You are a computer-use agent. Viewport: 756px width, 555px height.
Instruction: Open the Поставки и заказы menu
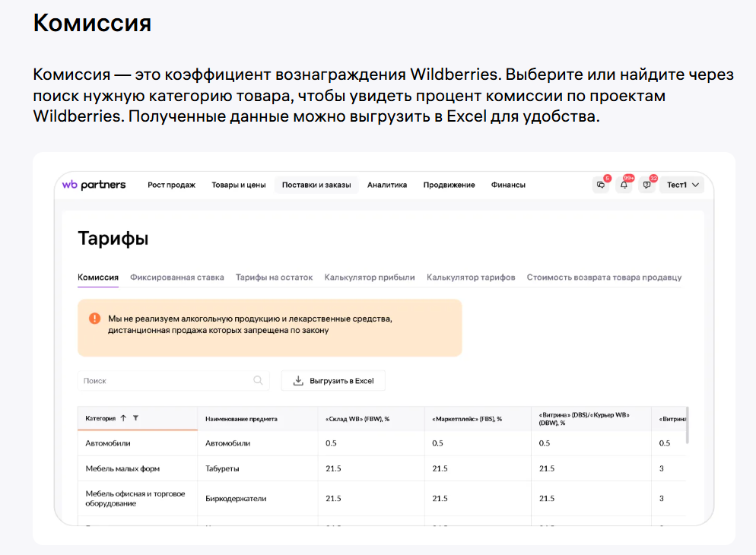(316, 185)
